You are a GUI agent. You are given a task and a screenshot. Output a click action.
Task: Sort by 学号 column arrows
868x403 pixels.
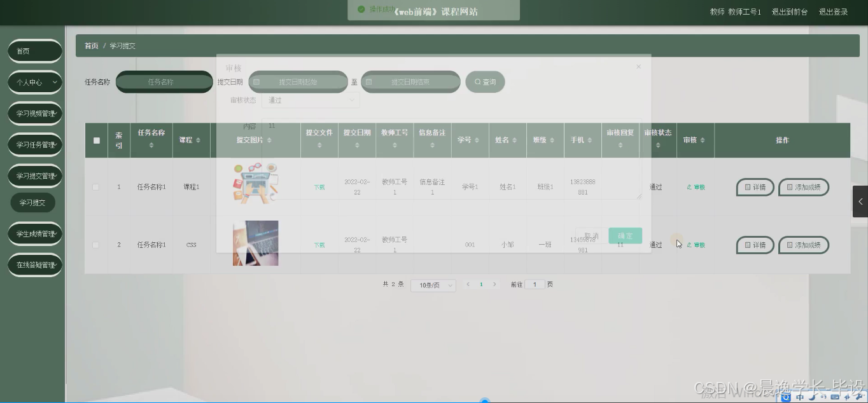(476, 140)
